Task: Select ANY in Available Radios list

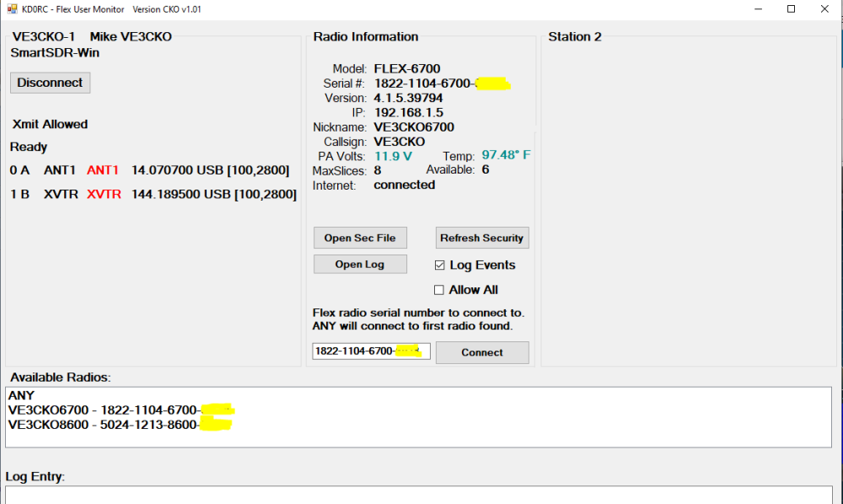Action: click(x=22, y=395)
